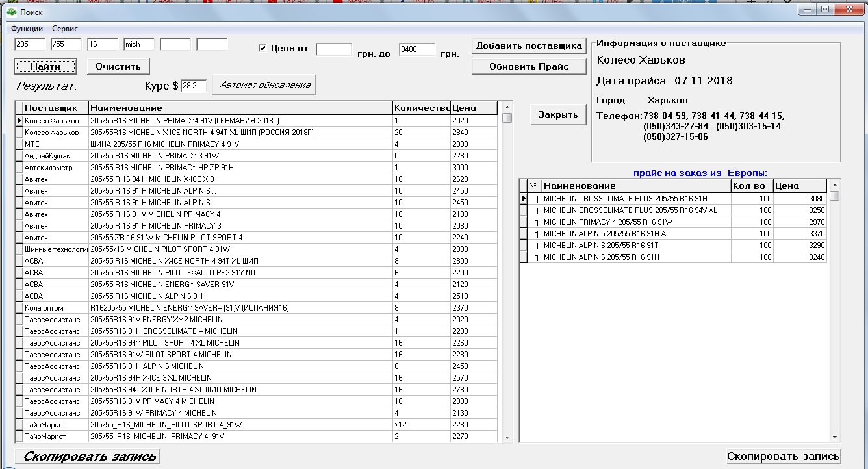Select row "205/55/16 MICHELIN PILOT SPORT 4 91W"

click(256, 249)
